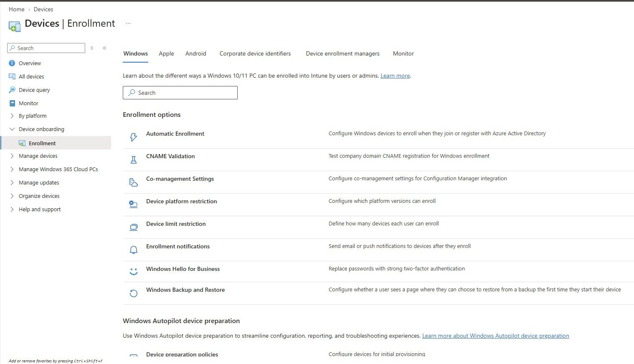The image size is (634, 364).
Task: Expand the Manage devices section
Action: 12,156
